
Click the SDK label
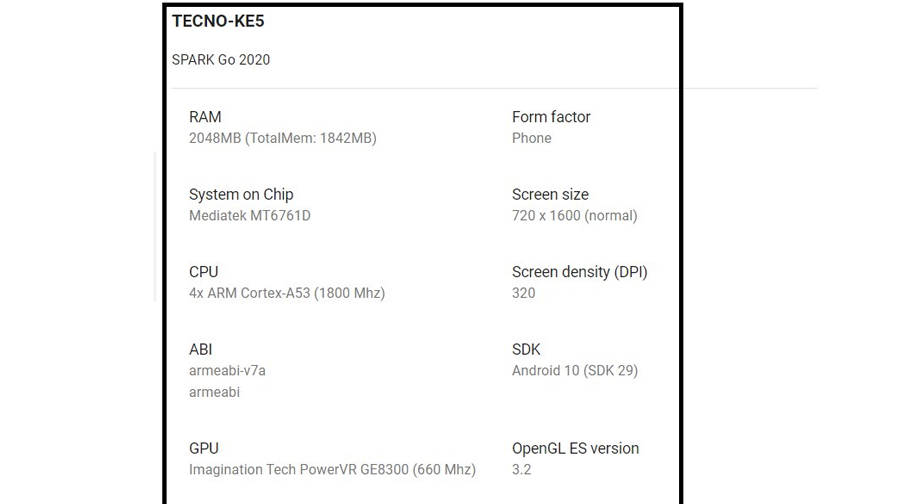526,349
